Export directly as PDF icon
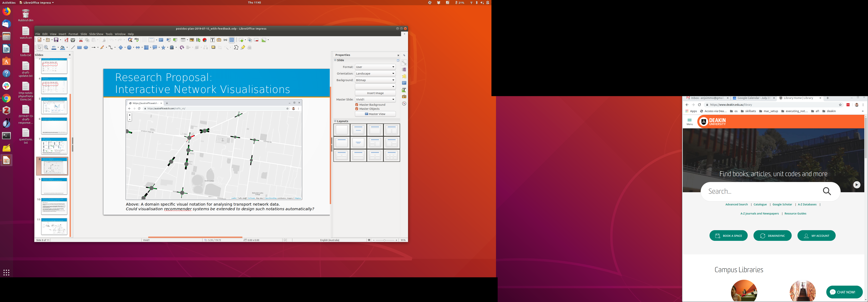 click(x=66, y=40)
